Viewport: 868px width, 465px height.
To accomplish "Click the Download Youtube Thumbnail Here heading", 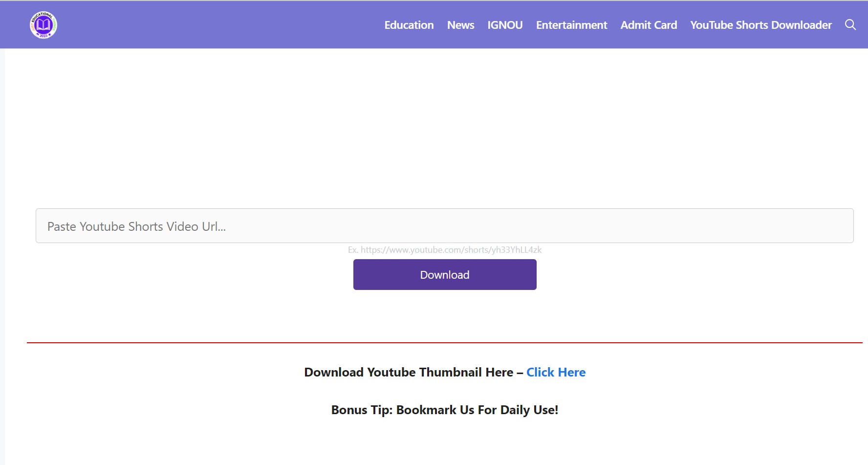I will tap(409, 372).
